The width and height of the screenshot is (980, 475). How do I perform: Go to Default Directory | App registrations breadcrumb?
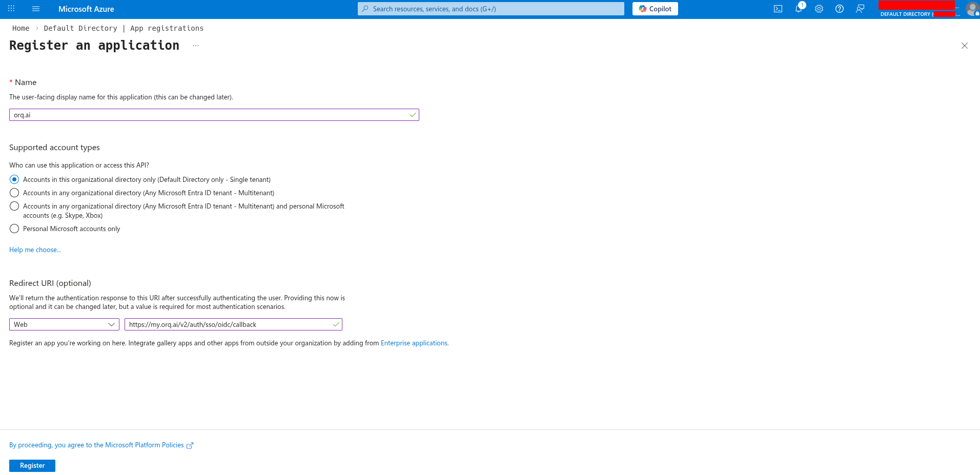click(124, 28)
